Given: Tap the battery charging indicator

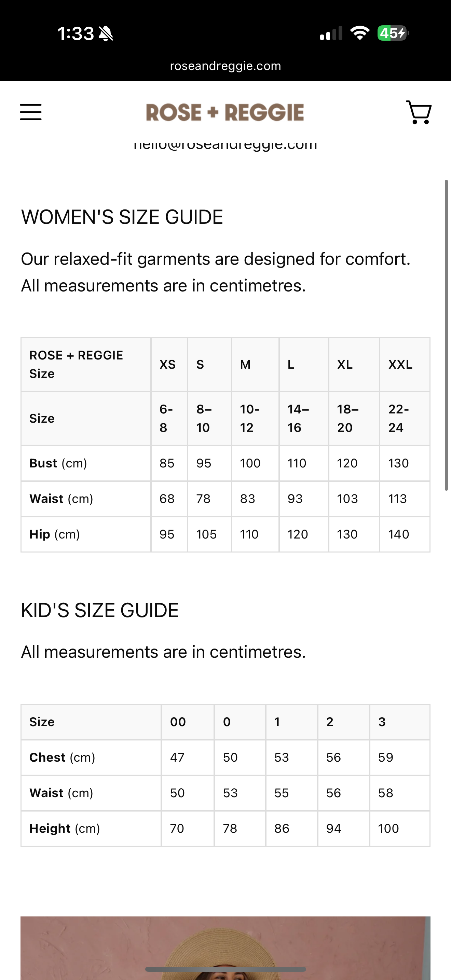Looking at the screenshot, I should click(393, 33).
